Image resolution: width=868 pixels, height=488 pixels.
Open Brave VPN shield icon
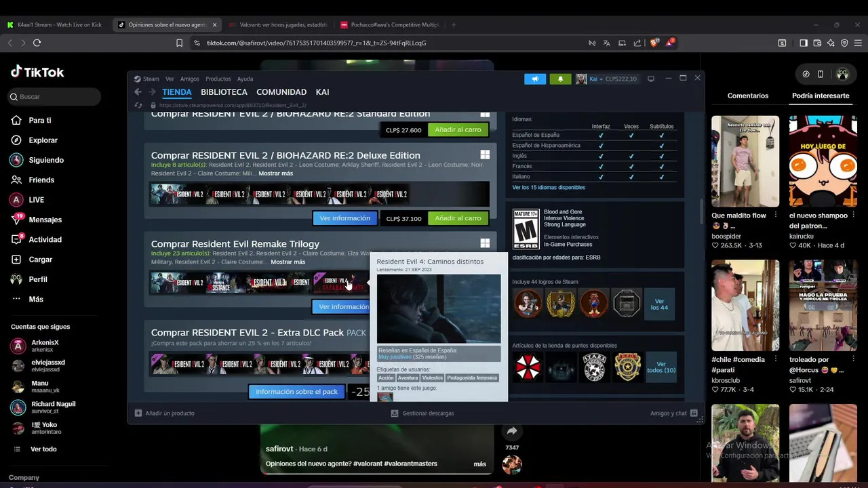(x=844, y=43)
